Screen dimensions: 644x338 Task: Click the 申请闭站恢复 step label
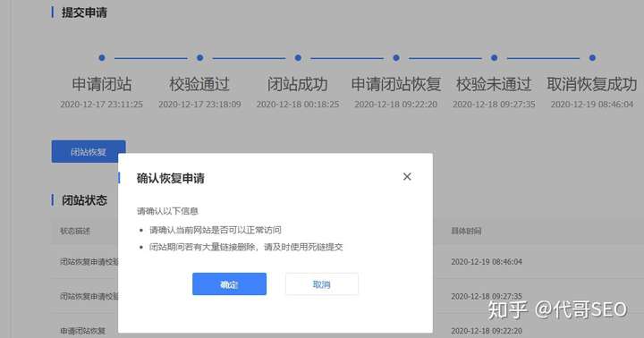click(396, 84)
